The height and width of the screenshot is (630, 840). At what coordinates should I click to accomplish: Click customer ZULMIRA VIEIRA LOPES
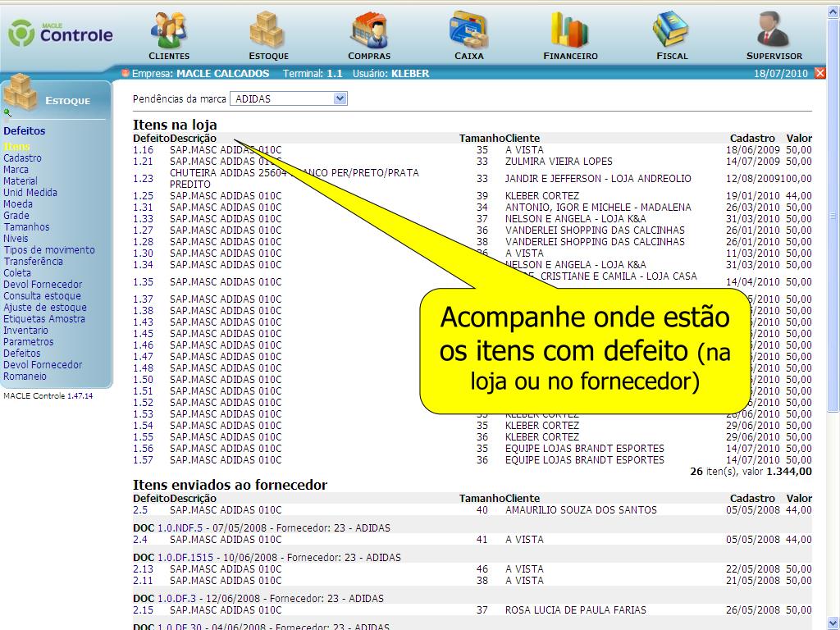pos(559,162)
